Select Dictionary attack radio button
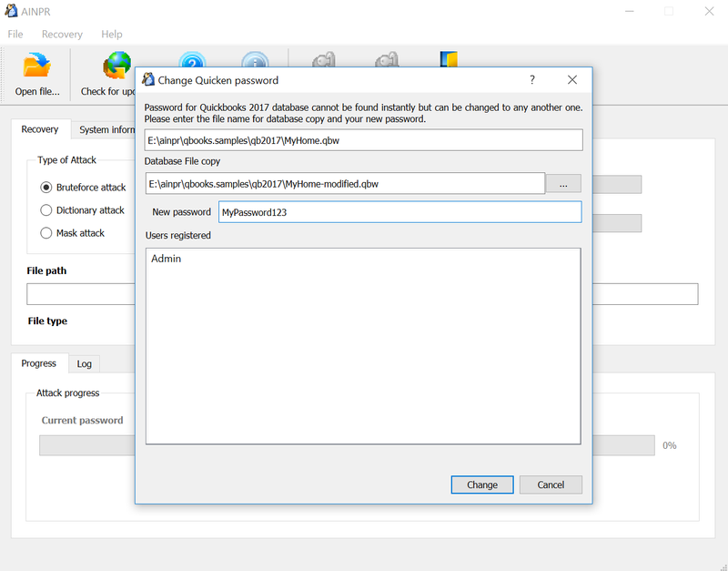The width and height of the screenshot is (728, 571). pyautogui.click(x=46, y=210)
